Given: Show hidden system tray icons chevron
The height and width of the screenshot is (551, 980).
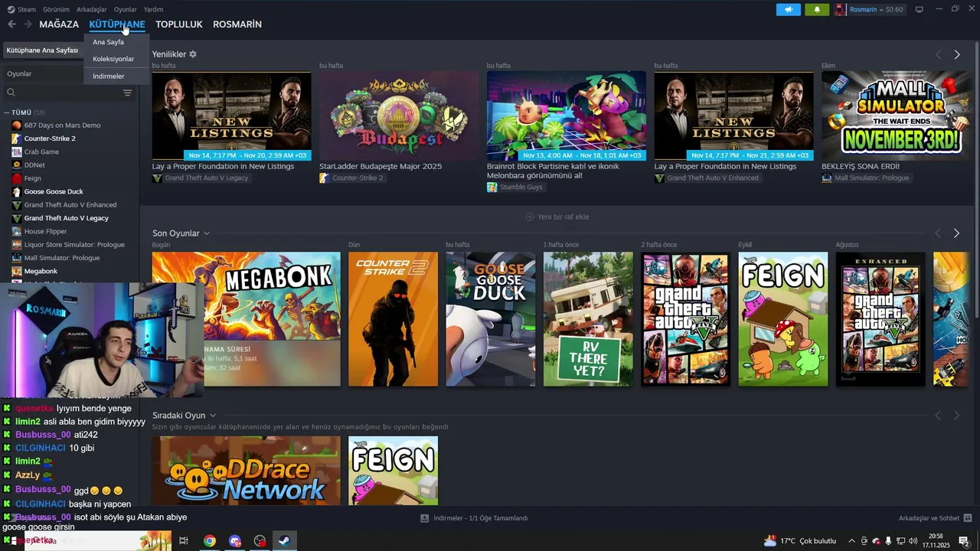Looking at the screenshot, I should (851, 541).
